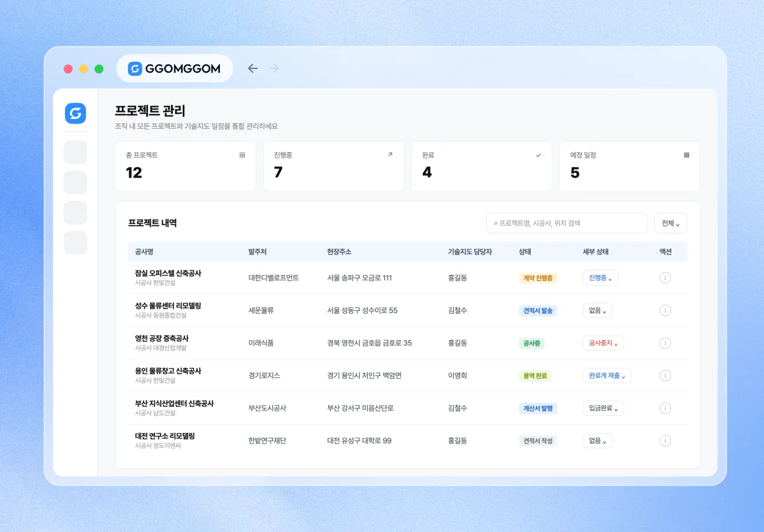Open 진행중 detail status dropdown for 잠실 오피스텔
The height and width of the screenshot is (532, 764).
(x=600, y=278)
